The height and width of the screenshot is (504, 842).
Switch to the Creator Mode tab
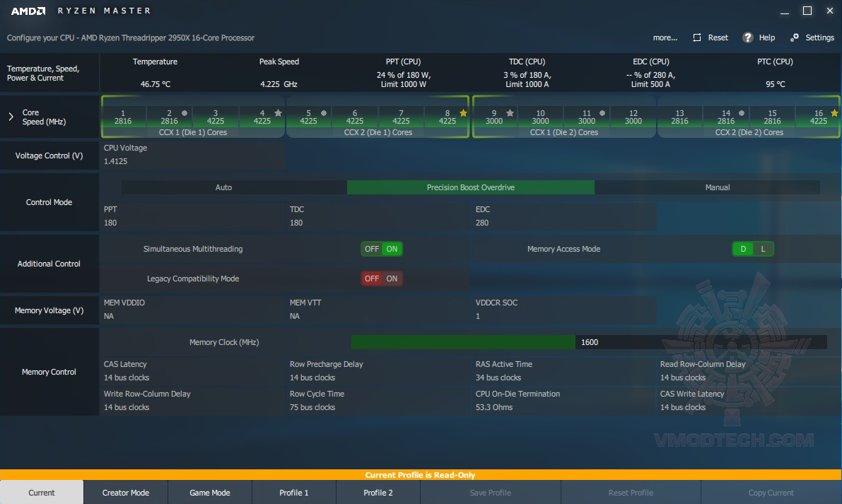pyautogui.click(x=126, y=493)
